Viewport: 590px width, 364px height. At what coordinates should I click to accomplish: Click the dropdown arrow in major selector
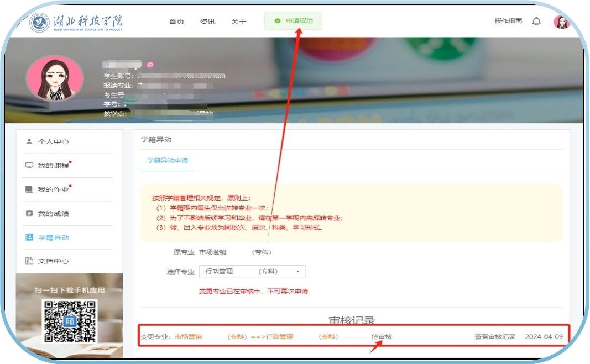click(x=298, y=272)
